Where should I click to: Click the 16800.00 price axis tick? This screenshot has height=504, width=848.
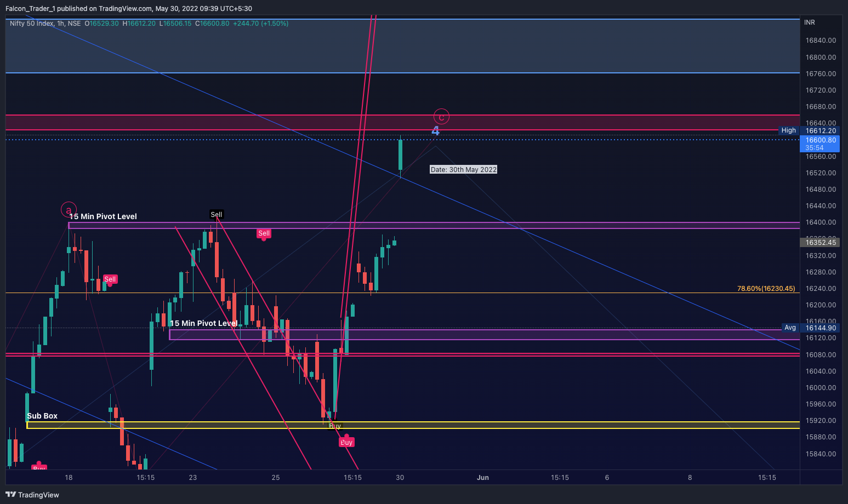(821, 57)
